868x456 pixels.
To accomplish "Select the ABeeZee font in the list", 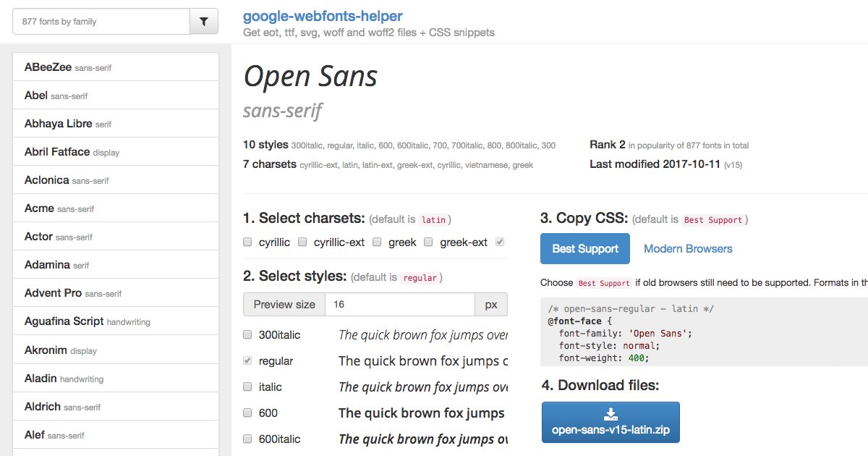I will [116, 67].
